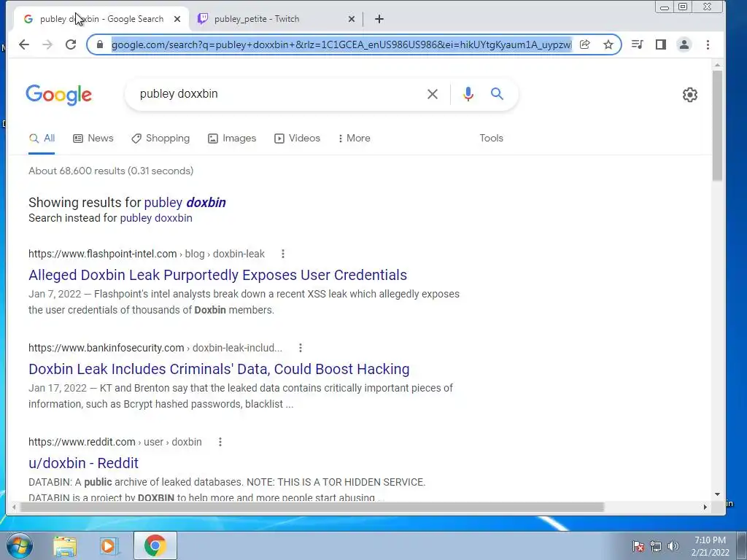747x560 pixels.
Task: Open Chrome's side panel icon
Action: click(x=661, y=44)
